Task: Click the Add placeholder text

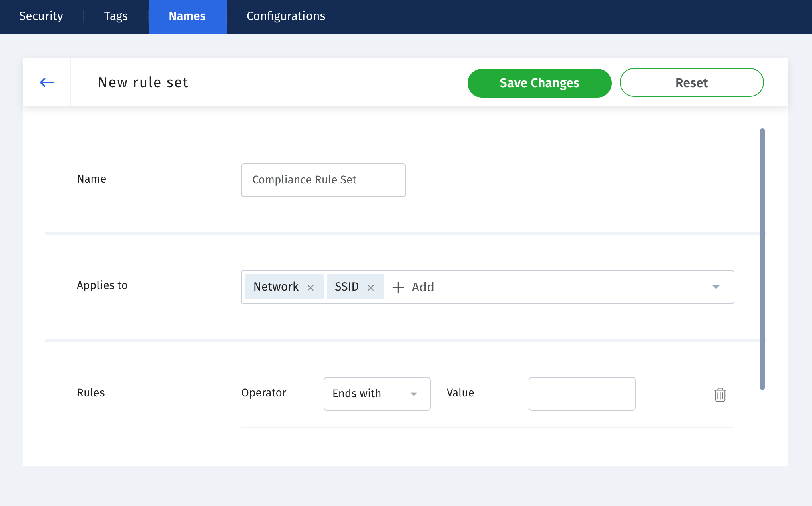Action: [423, 287]
